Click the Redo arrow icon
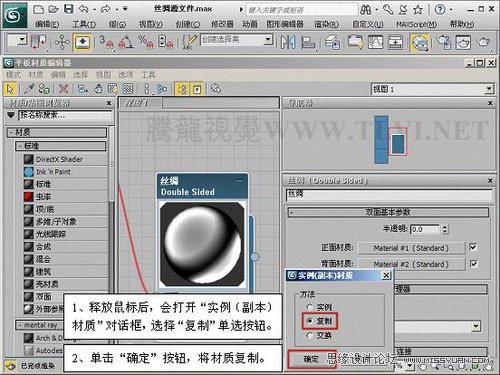Image resolution: width=500 pixels, height=375 pixels. click(x=106, y=9)
